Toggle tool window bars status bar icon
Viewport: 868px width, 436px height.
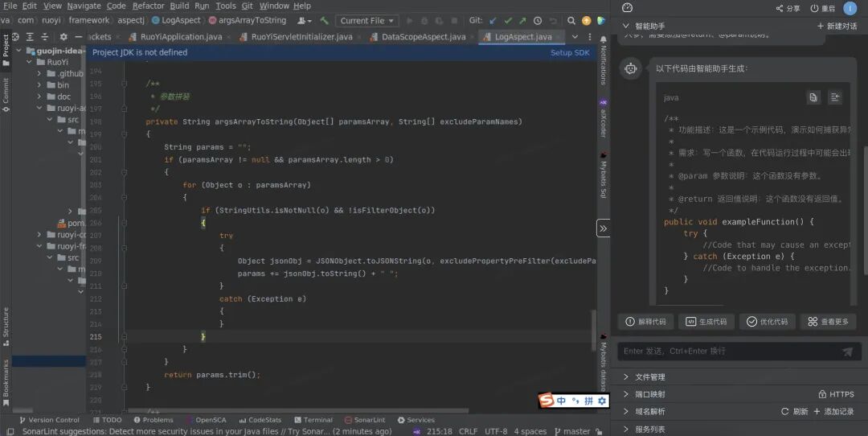(x=10, y=431)
